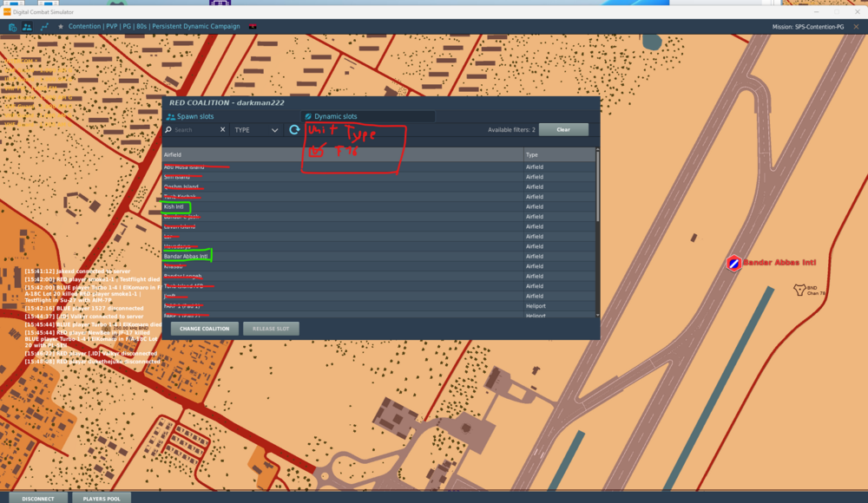Click the search magnifier icon

point(168,129)
